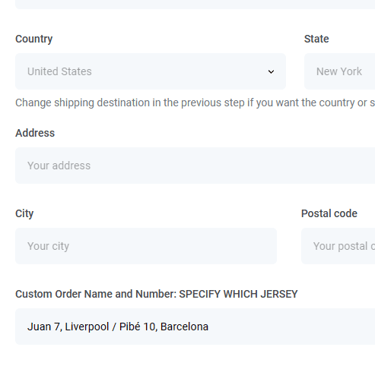Open the State field showing New York
This screenshot has width=375, height=366.
click(x=340, y=71)
